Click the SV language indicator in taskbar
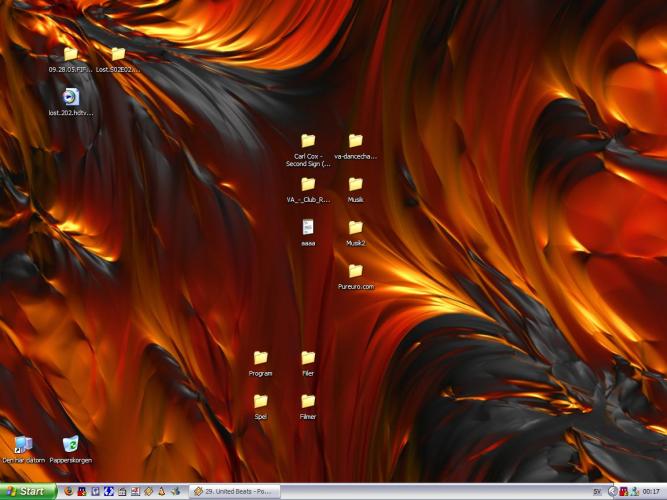The height and width of the screenshot is (500, 667). tap(597, 491)
